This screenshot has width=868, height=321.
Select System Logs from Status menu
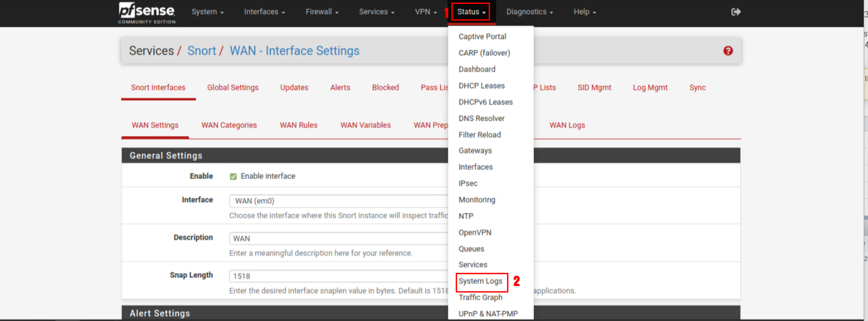(x=480, y=281)
